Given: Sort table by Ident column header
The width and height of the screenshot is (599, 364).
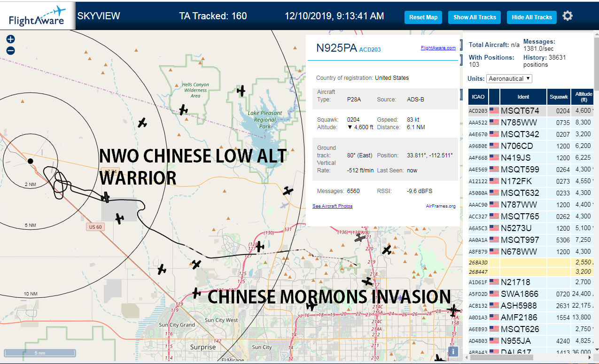Looking at the screenshot, I should point(523,97).
